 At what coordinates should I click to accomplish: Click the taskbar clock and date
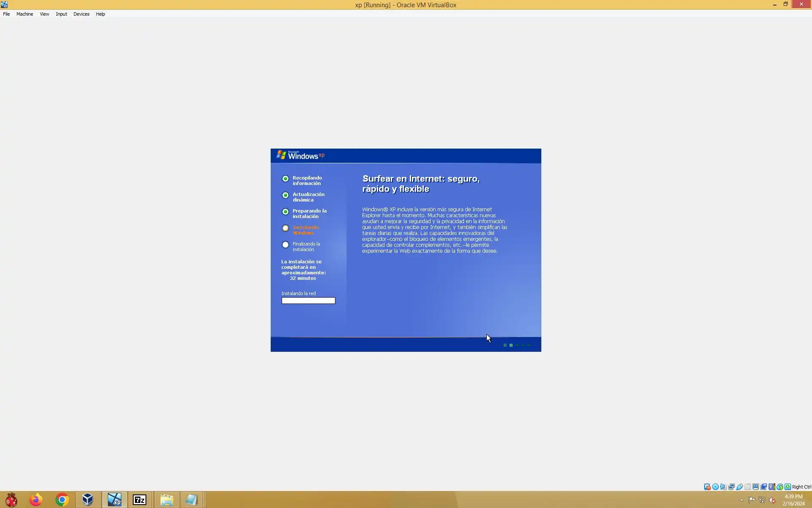[793, 500]
